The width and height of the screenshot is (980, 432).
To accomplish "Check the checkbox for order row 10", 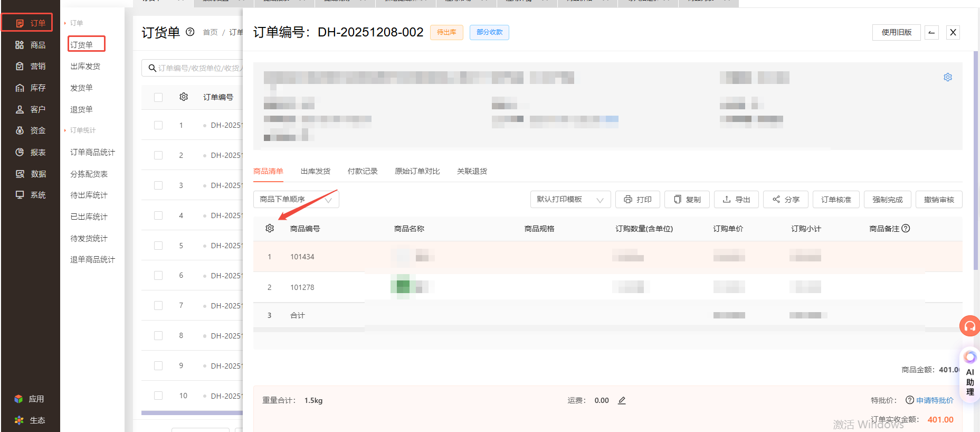I will point(158,396).
